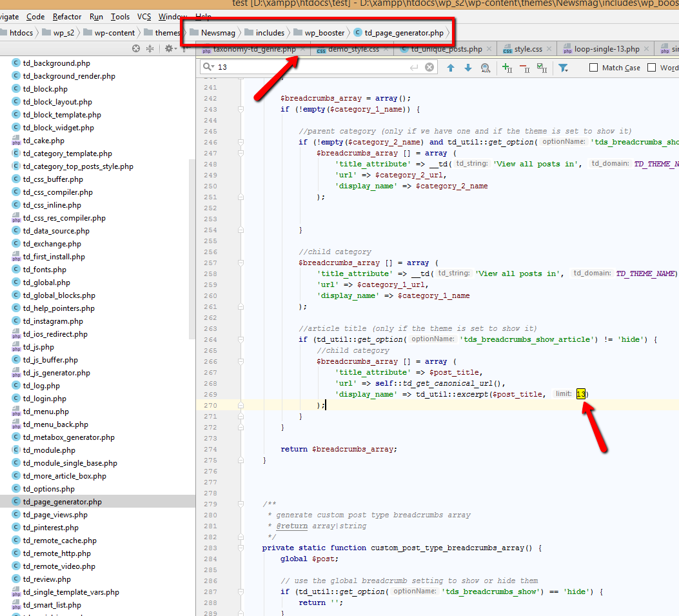This screenshot has width=679, height=616.
Task: Open the search filter funnel icon
Action: pos(563,68)
